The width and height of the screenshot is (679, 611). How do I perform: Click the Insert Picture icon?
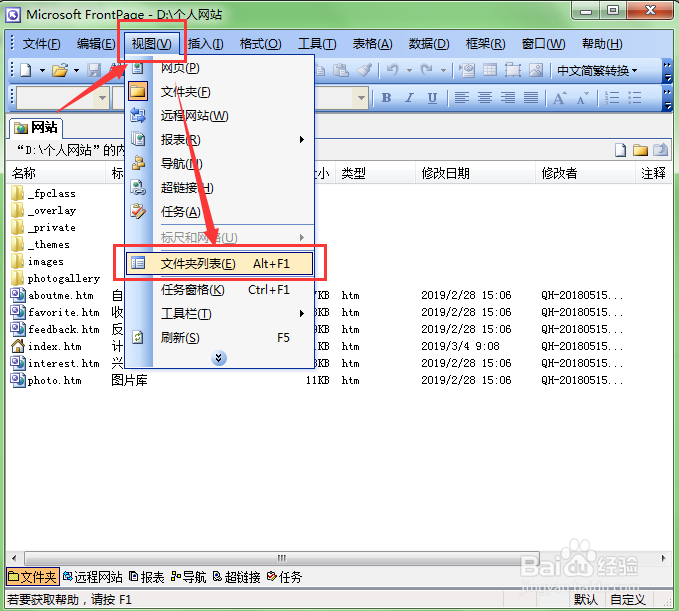536,70
